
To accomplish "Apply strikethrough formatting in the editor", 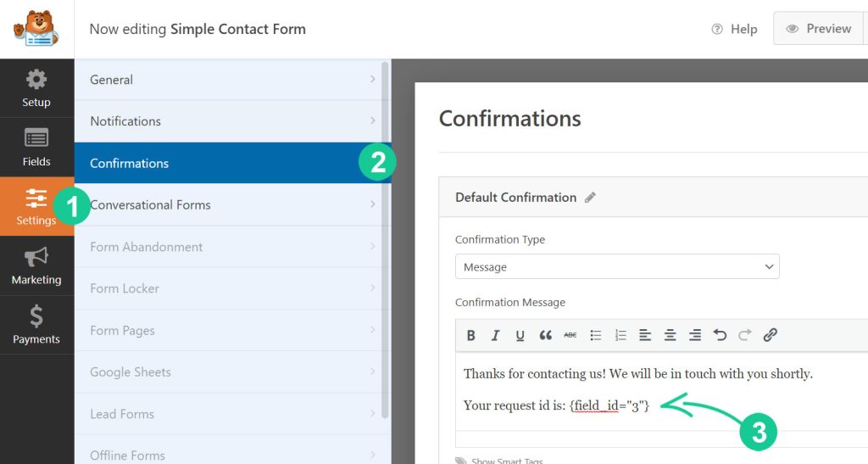I will click(x=570, y=335).
